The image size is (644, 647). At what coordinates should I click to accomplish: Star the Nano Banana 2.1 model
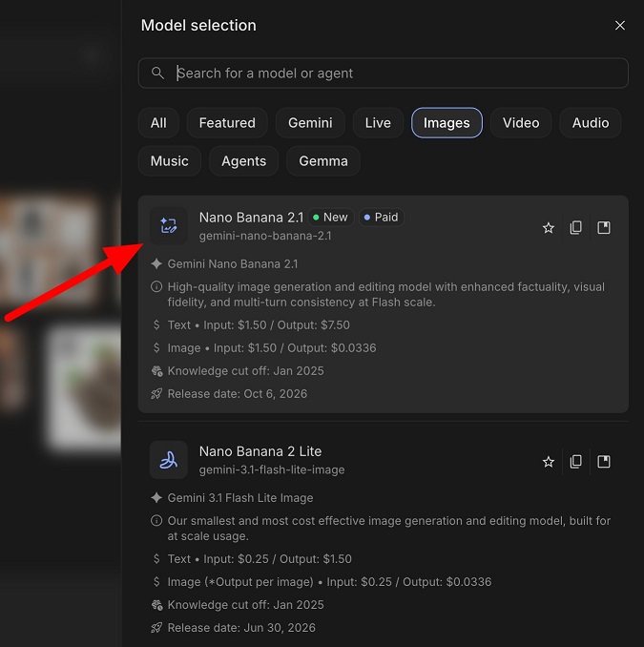(548, 228)
